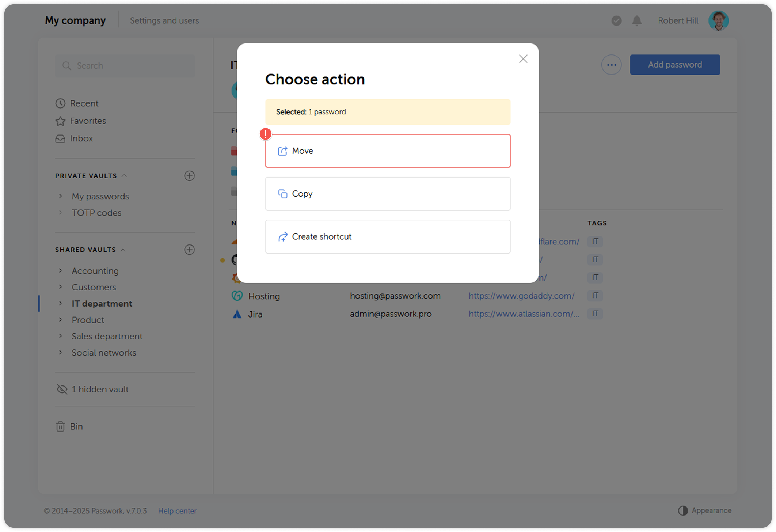This screenshot has width=776, height=532.
Task: Choose Create shortcut for the selected password
Action: point(388,236)
